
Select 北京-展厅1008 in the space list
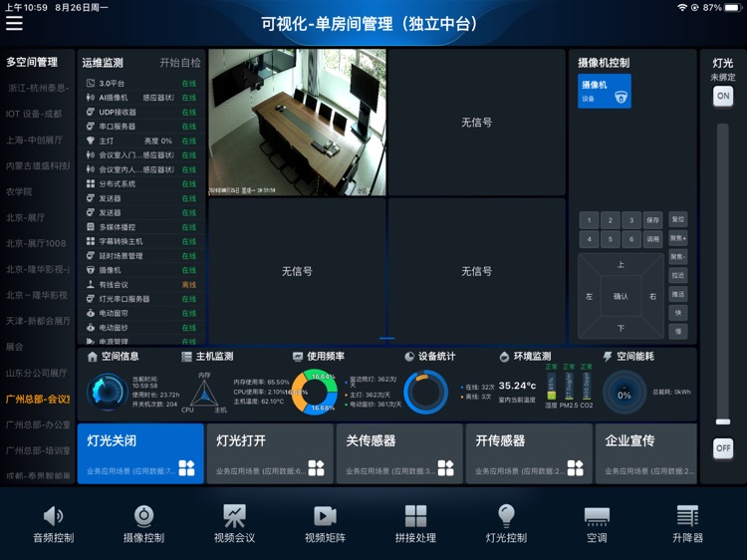coord(36,243)
